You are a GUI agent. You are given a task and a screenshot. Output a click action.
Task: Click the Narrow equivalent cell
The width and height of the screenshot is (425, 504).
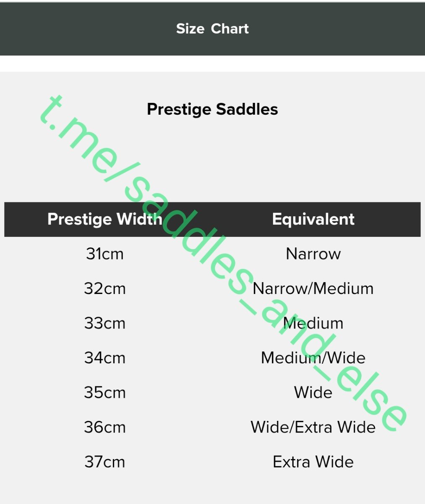pyautogui.click(x=313, y=254)
